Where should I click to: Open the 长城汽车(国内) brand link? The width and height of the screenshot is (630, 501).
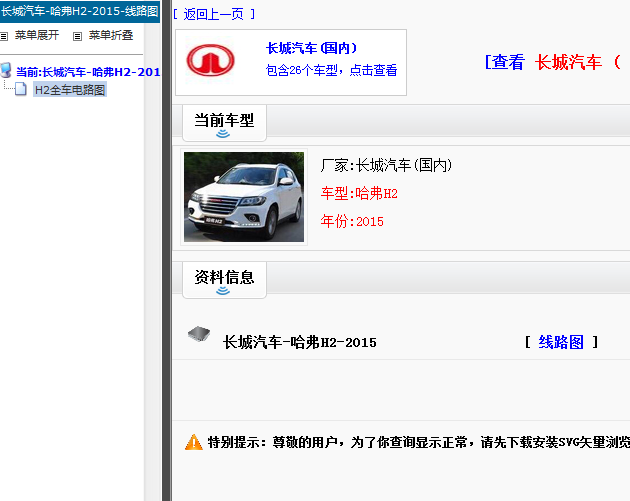311,48
